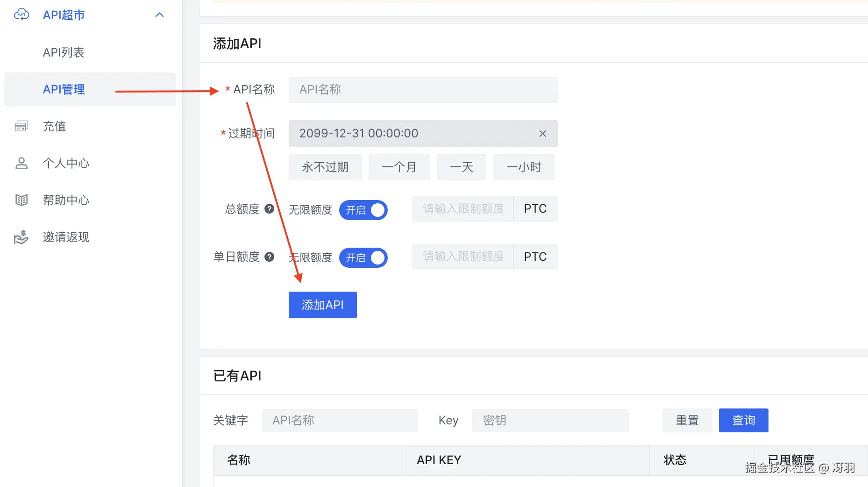This screenshot has width=868, height=487.
Task: Clear the expiry date with the X icon
Action: click(x=542, y=134)
